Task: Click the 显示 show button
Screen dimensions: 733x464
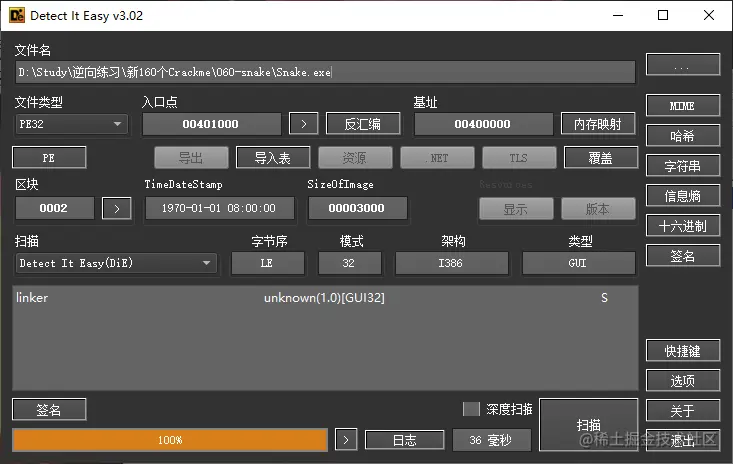Action: tap(516, 209)
